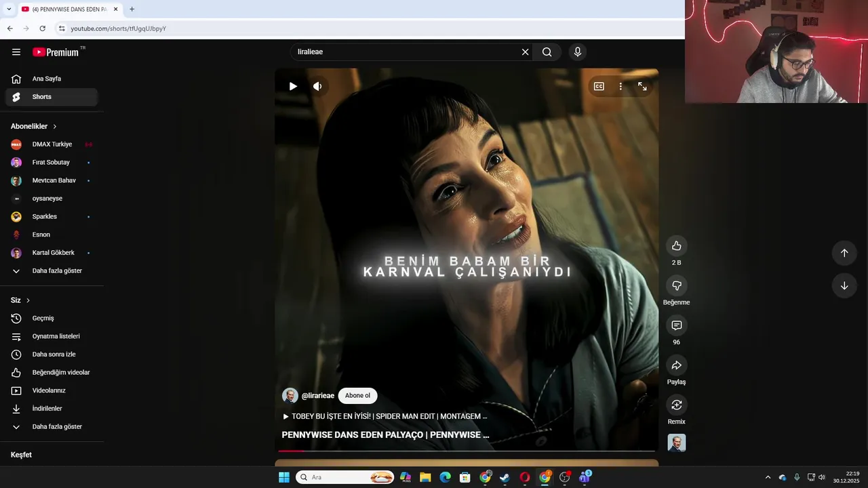The width and height of the screenshot is (868, 488).
Task: Expand more subscriptions under Kartal Gökberk
Action: click(x=52, y=271)
